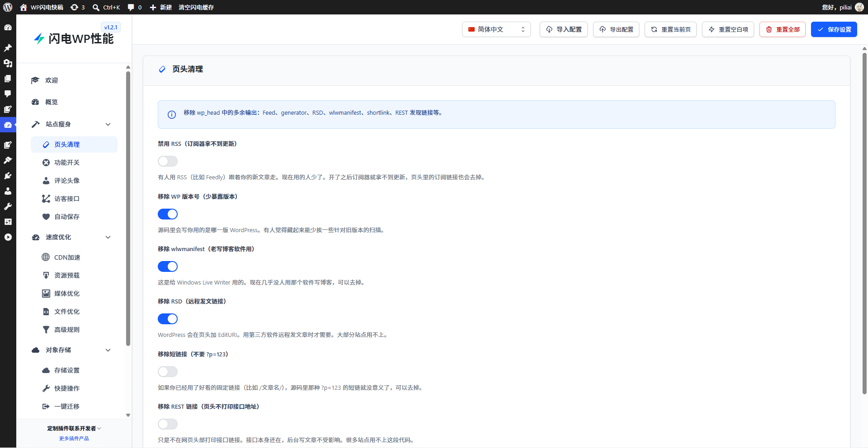The height and width of the screenshot is (448, 868).
Task: Open the 文件优化 menu item
Action: tap(74, 312)
